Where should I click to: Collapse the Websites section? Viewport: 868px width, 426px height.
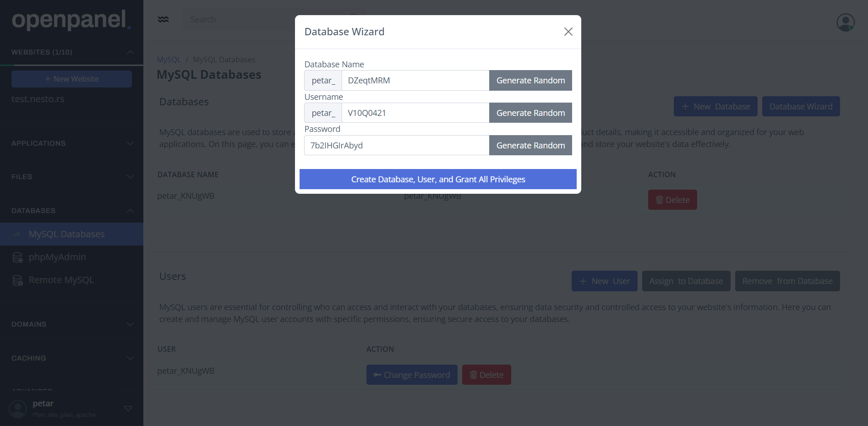pyautogui.click(x=130, y=52)
